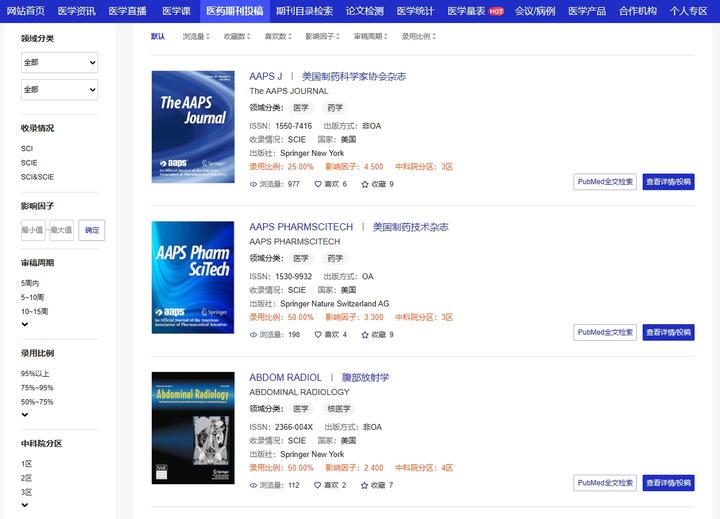Open 网站首页 in the top navigation
This screenshot has width=720, height=519.
tap(26, 11)
